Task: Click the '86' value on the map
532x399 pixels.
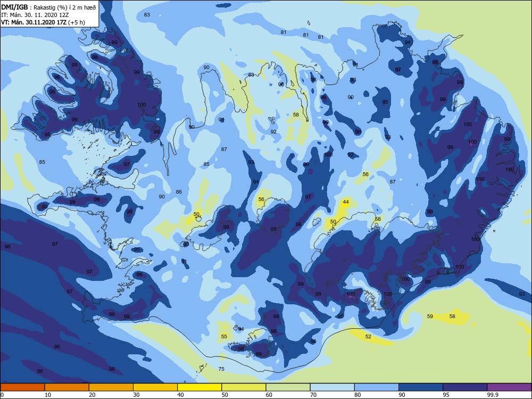Action: pyautogui.click(x=179, y=192)
